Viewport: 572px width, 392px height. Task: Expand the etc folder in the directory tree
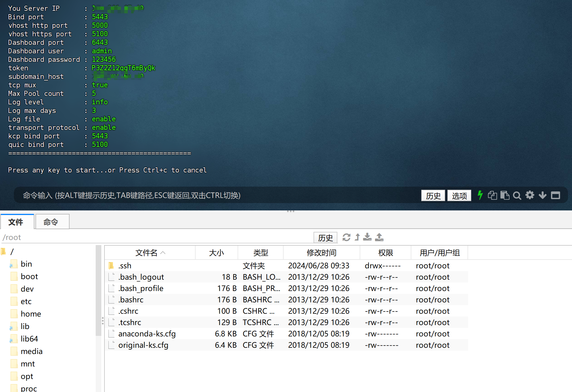point(26,301)
